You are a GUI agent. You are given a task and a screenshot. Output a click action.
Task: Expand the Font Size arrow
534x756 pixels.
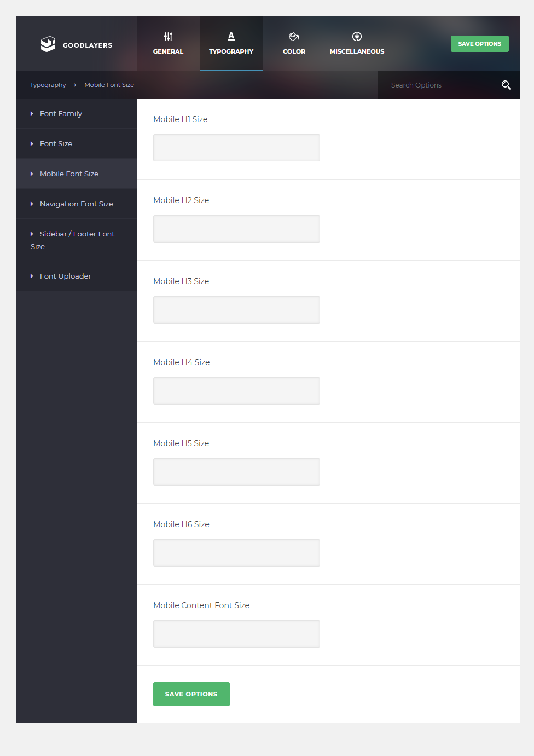click(x=32, y=144)
